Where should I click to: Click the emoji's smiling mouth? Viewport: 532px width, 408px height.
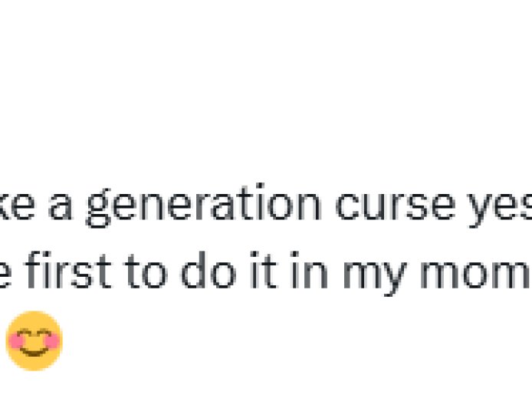[33, 352]
